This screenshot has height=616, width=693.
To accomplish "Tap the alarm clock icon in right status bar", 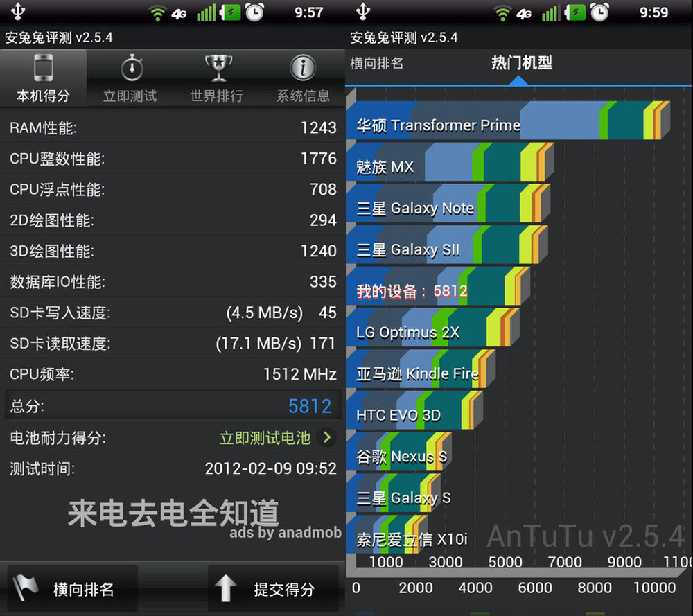I will [x=599, y=12].
